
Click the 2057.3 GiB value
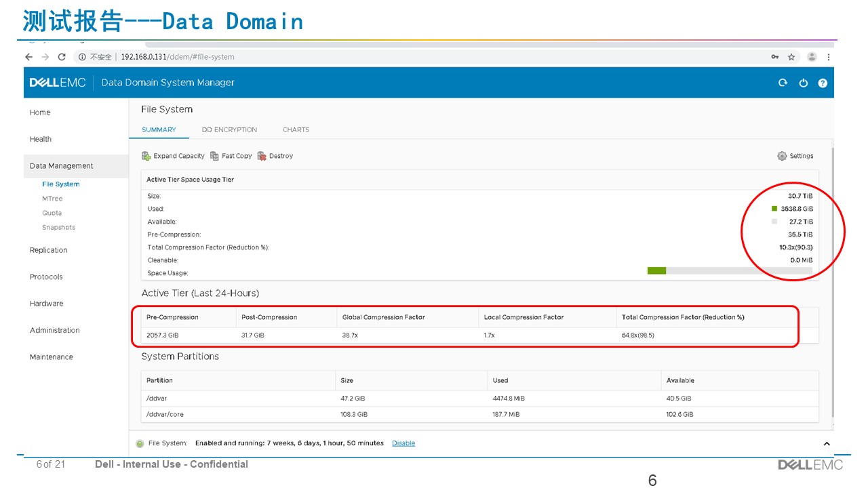163,335
